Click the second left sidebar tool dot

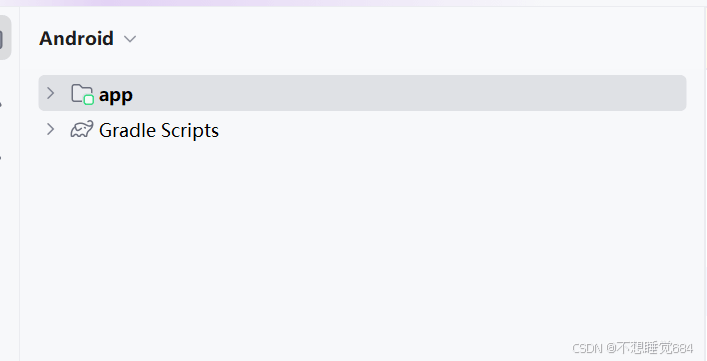(x=1, y=105)
